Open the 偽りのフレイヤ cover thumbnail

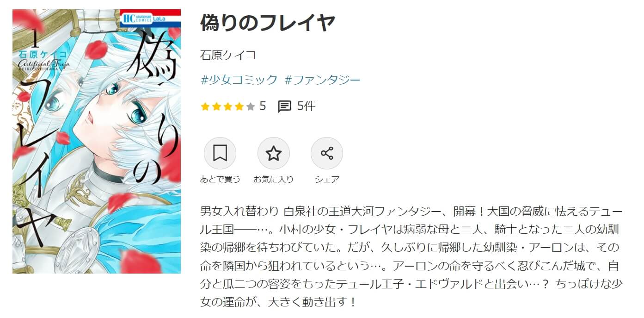coord(97,141)
